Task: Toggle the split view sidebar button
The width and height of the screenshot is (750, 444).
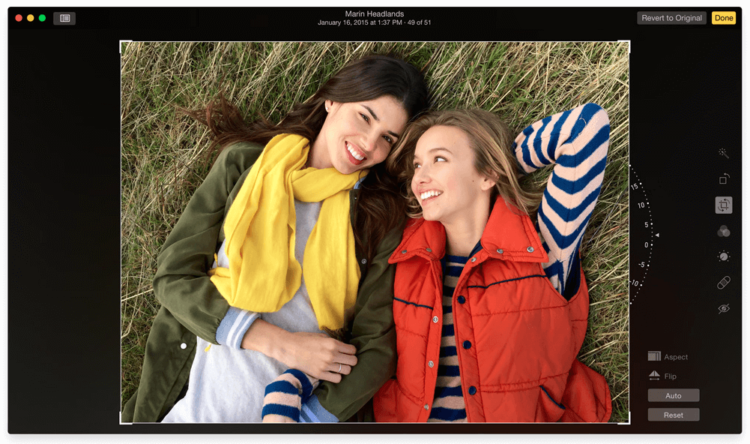Action: click(65, 18)
